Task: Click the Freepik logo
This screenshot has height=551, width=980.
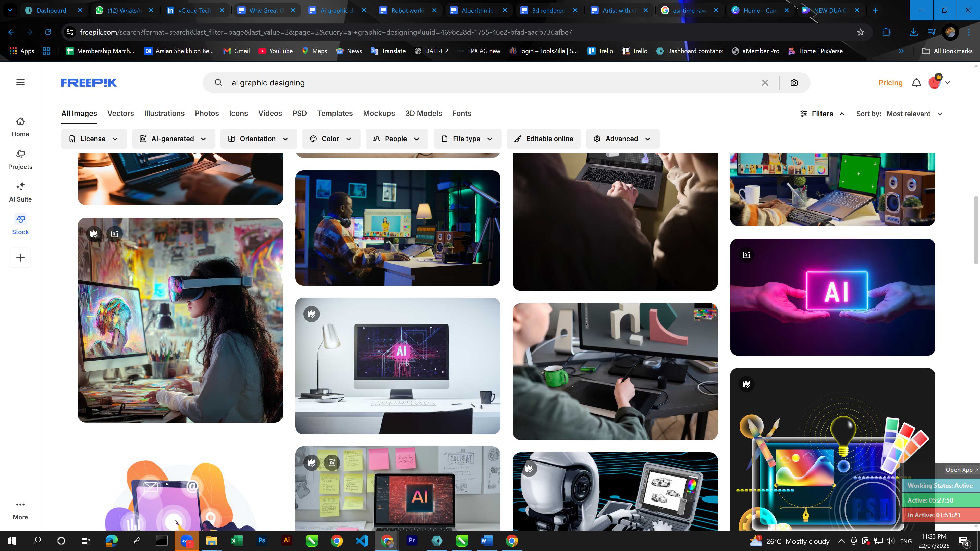Action: (89, 82)
